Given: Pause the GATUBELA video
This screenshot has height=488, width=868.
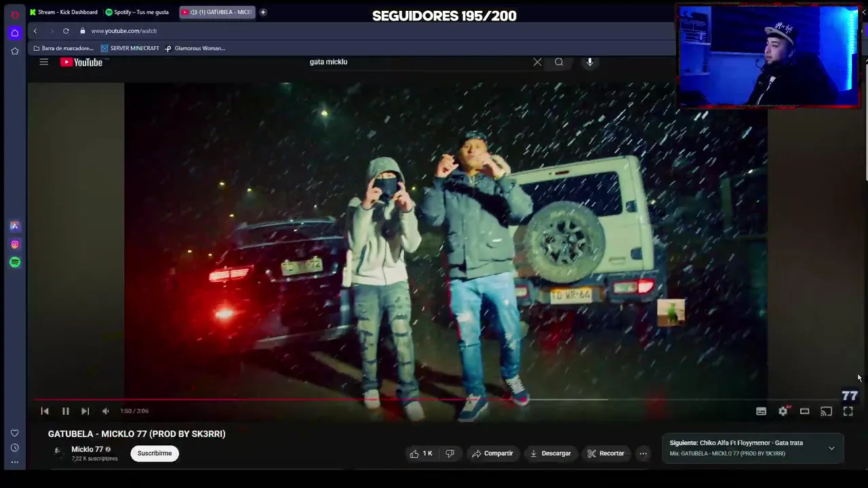Looking at the screenshot, I should 66,411.
